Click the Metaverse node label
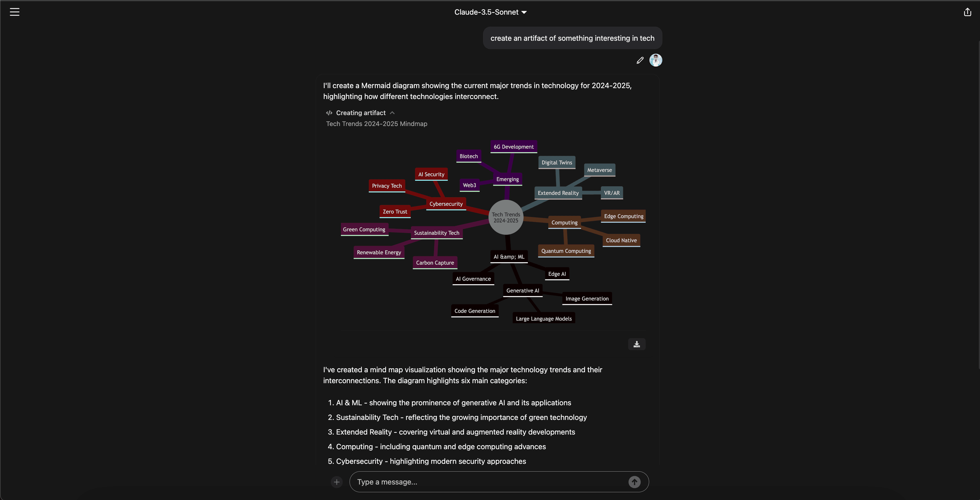 pyautogui.click(x=599, y=170)
